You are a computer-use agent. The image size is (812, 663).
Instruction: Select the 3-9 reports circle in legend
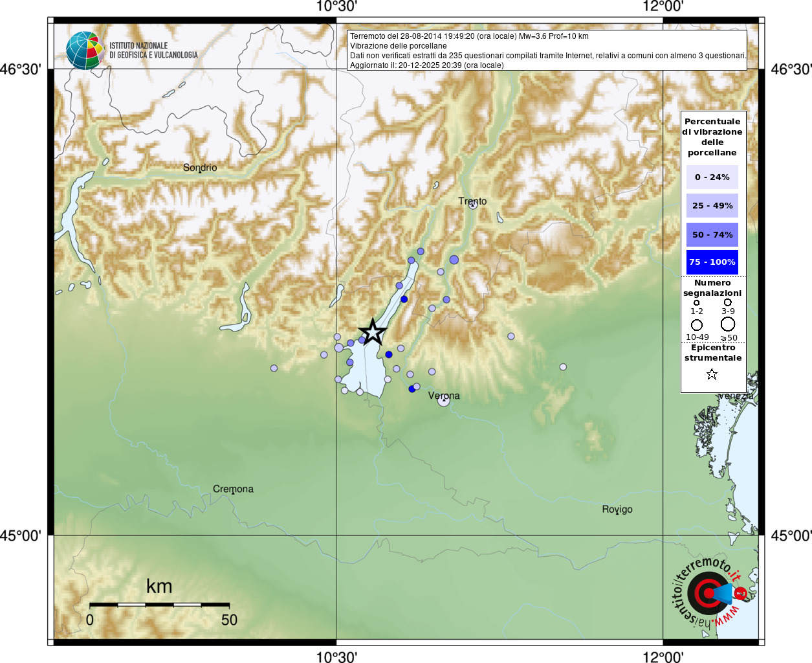pos(728,302)
